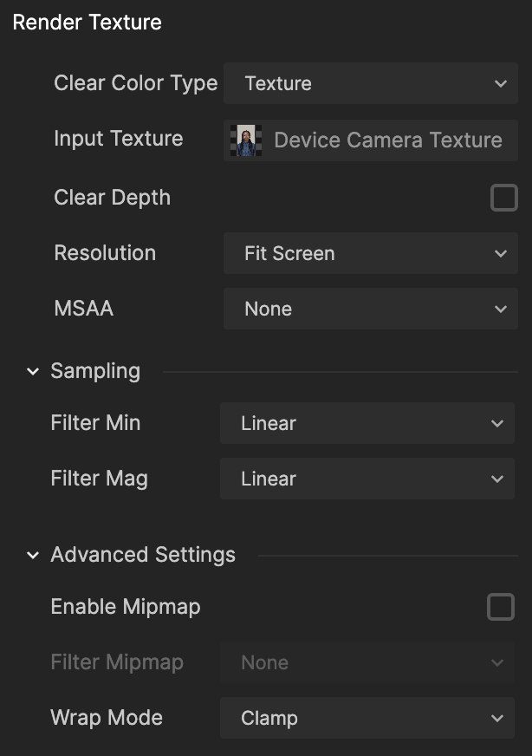Open the Resolution Fit Screen dropdown
Image resolution: width=532 pixels, height=756 pixels.
click(371, 254)
